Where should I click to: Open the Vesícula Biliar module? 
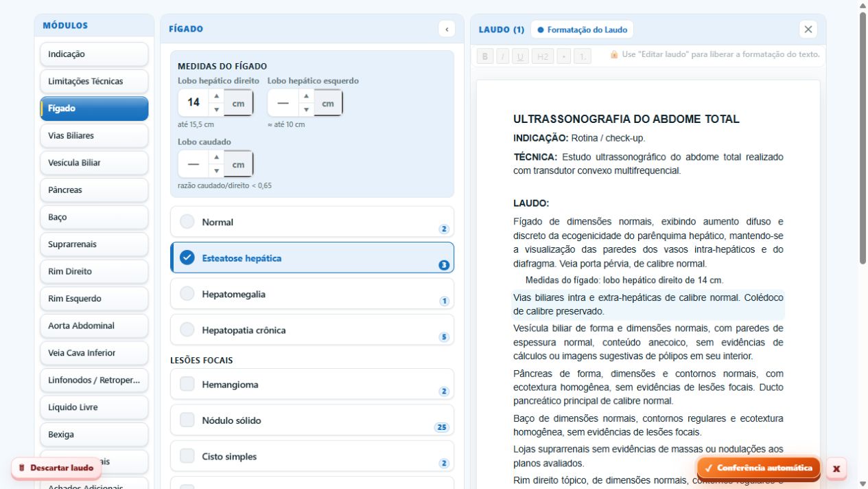point(94,163)
